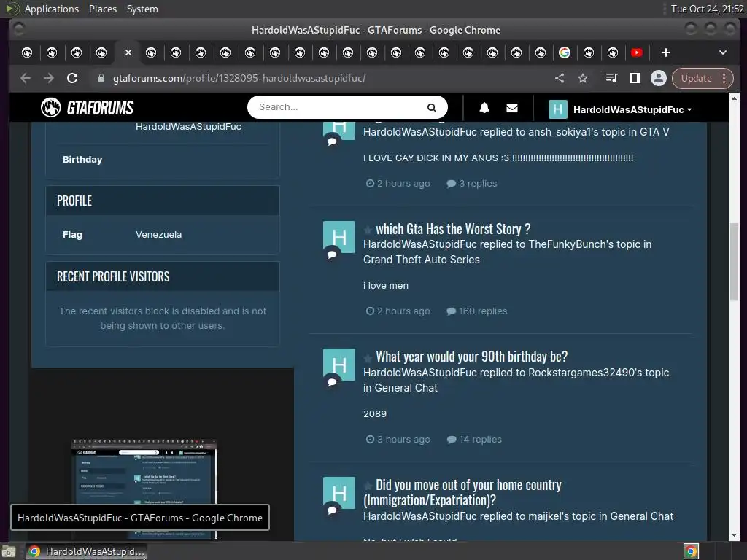Click the account avatar in the site header

[557, 109]
